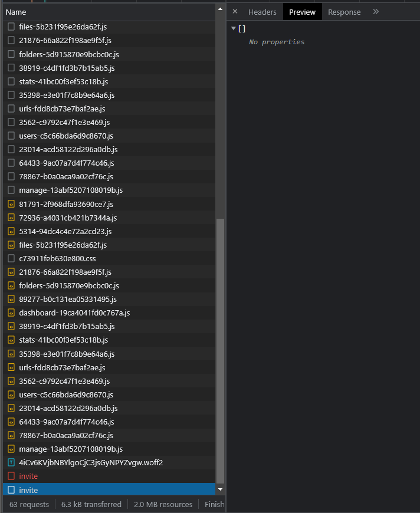The height and width of the screenshot is (513, 420).
Task: Select blank-icon 38919-c4df1fd3b7b15ab5.js row name
Action: tap(67, 68)
